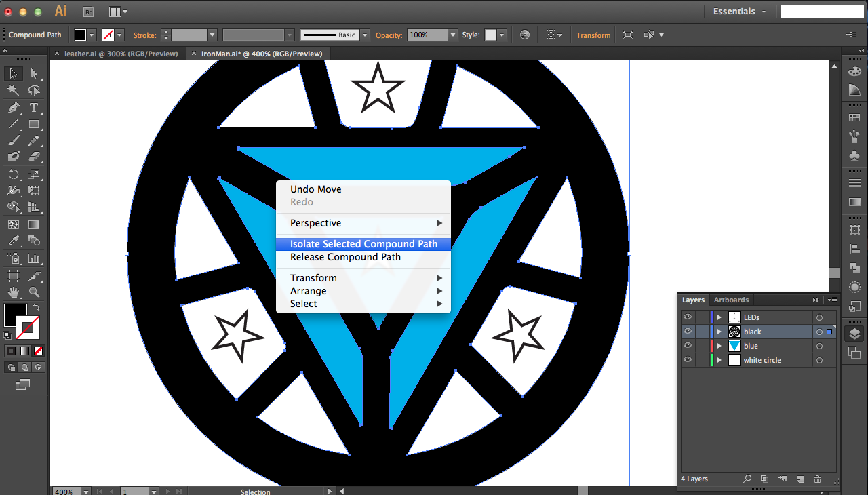Create a new layer in Layers panel
The width and height of the screenshot is (868, 495).
[800, 479]
